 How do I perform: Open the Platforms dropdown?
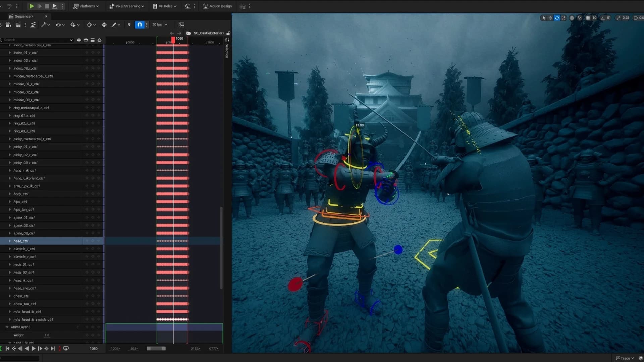pyautogui.click(x=87, y=6)
